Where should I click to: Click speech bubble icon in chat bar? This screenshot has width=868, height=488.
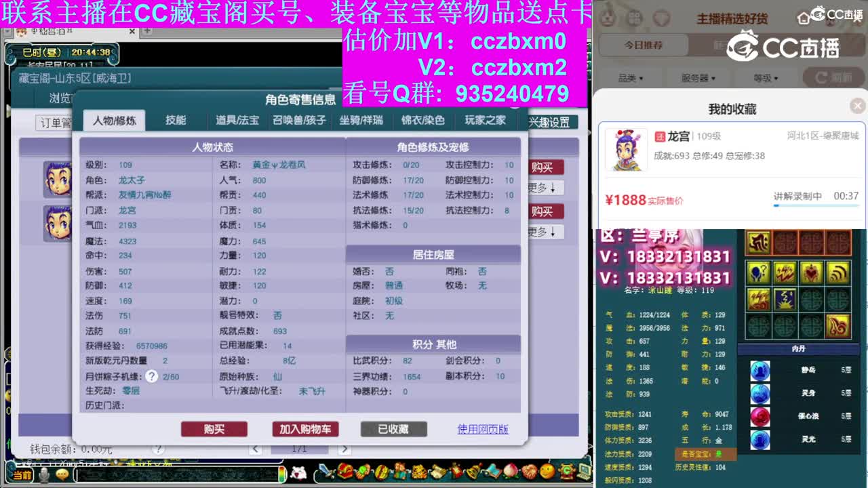[x=62, y=475]
